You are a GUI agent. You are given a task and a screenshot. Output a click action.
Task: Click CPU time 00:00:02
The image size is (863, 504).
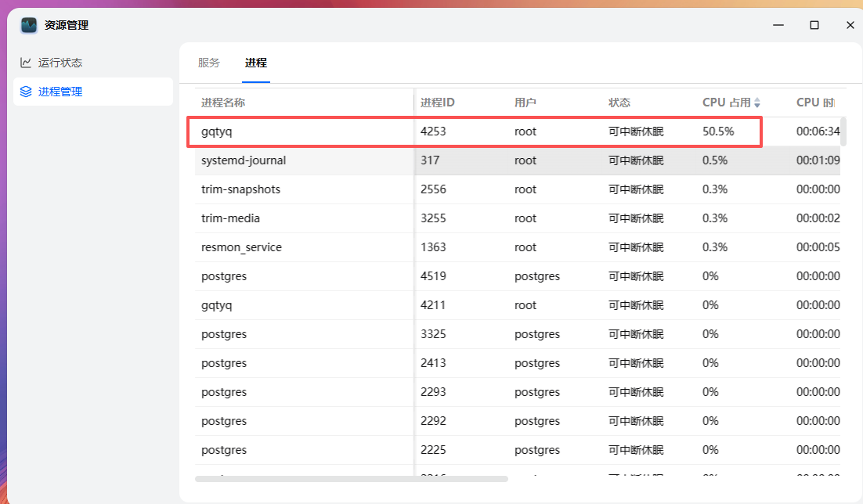pos(818,218)
